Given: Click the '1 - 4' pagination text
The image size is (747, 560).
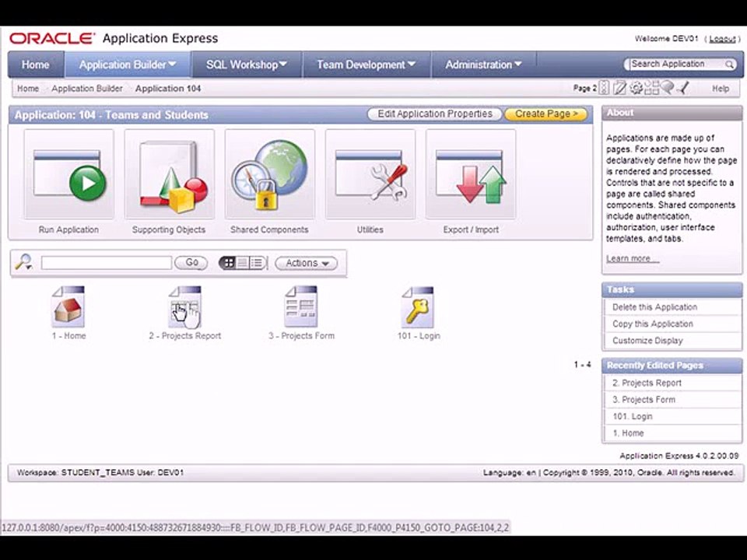Looking at the screenshot, I should (x=582, y=365).
